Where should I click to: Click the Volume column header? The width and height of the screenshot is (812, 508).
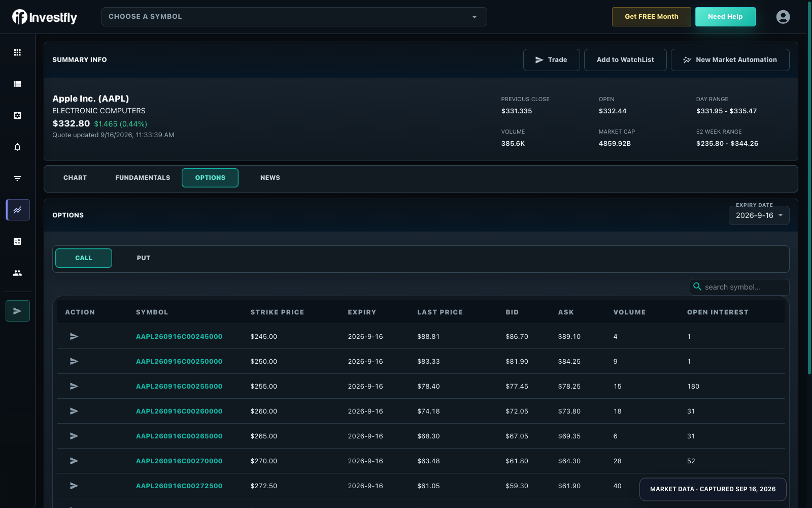[x=629, y=312]
